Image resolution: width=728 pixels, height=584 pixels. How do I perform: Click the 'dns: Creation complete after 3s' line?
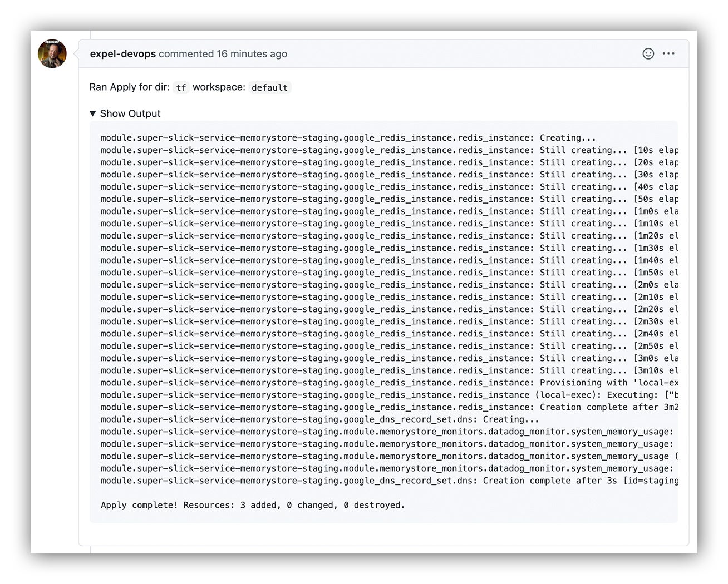[x=389, y=481]
